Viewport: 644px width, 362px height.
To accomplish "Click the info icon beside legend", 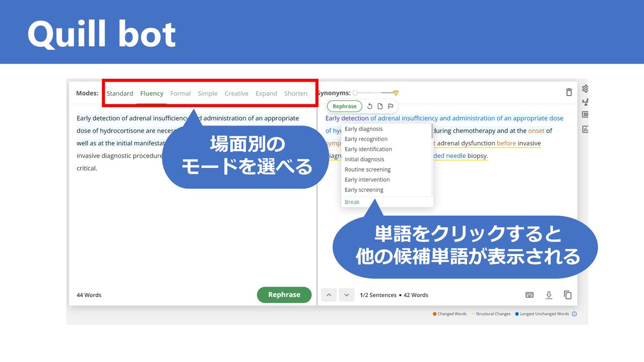I will click(574, 314).
